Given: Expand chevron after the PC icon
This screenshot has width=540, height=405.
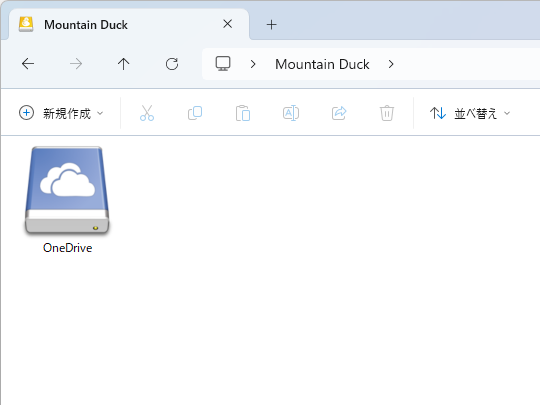Looking at the screenshot, I should pyautogui.click(x=253, y=64).
